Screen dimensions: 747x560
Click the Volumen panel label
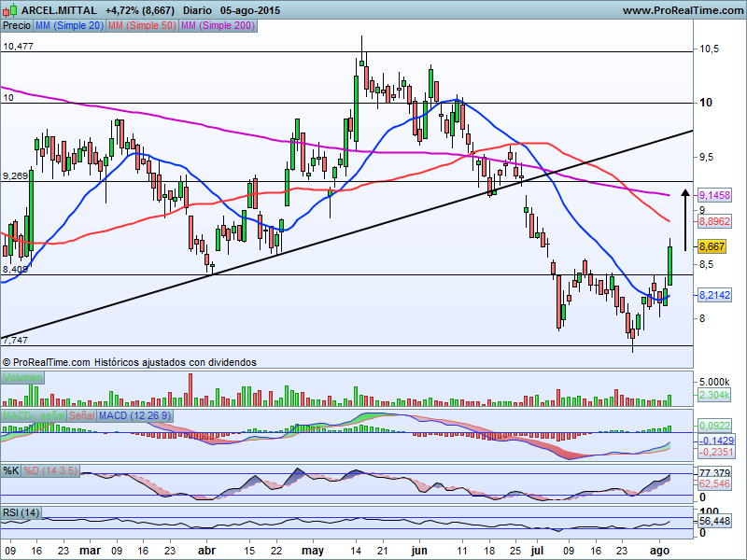click(22, 378)
